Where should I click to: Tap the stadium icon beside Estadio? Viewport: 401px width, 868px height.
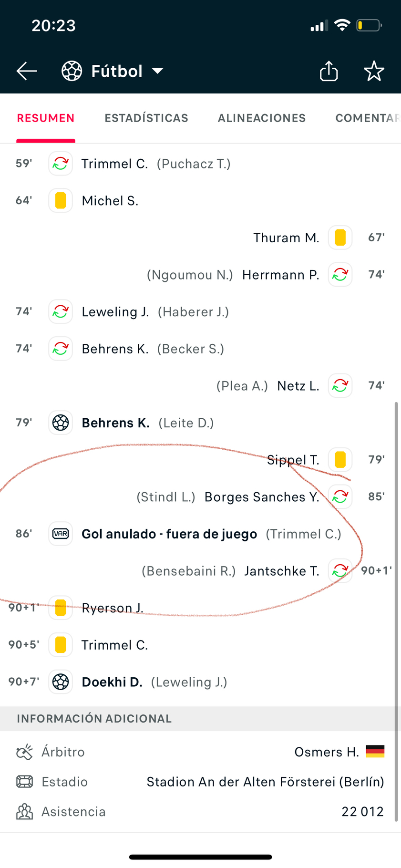pyautogui.click(x=25, y=782)
